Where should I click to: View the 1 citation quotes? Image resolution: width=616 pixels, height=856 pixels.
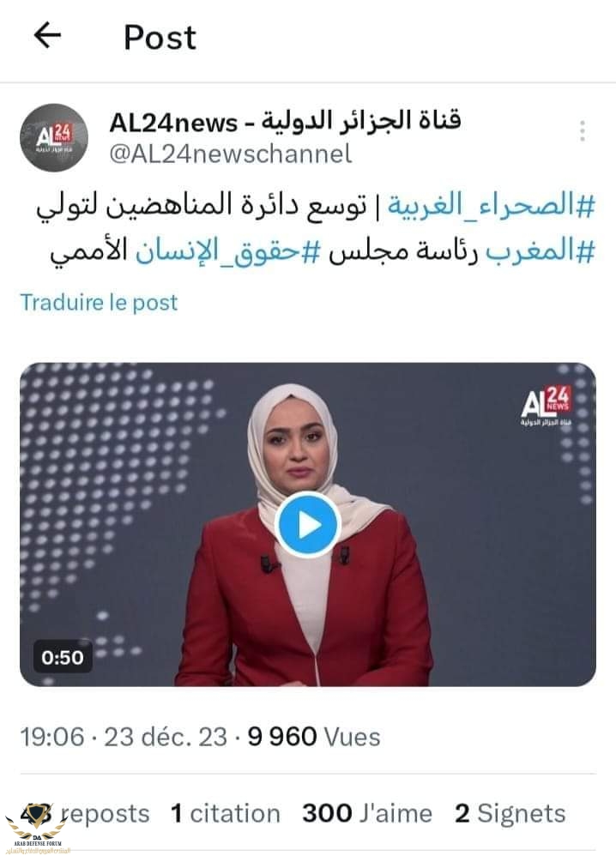click(x=225, y=813)
